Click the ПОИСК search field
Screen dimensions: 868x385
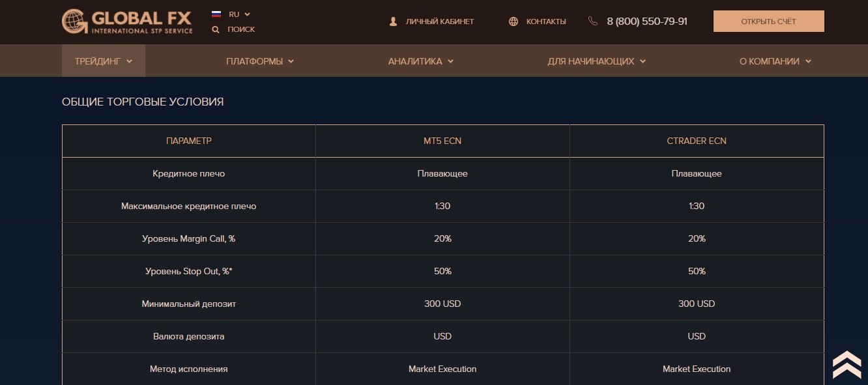pyautogui.click(x=242, y=29)
